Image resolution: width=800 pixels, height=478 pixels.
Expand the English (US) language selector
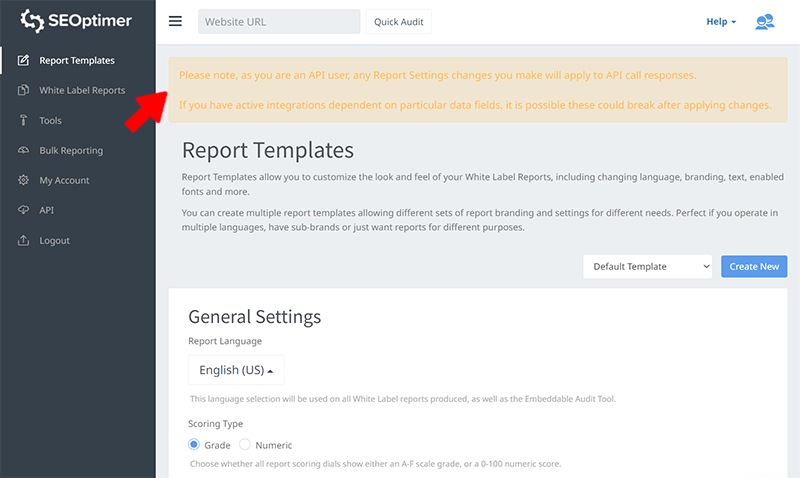(236, 370)
